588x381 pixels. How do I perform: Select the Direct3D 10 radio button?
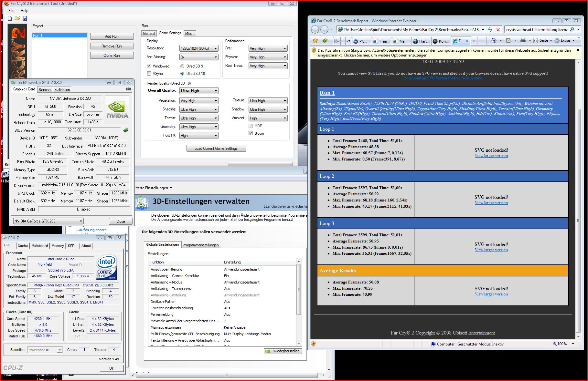tap(182, 74)
